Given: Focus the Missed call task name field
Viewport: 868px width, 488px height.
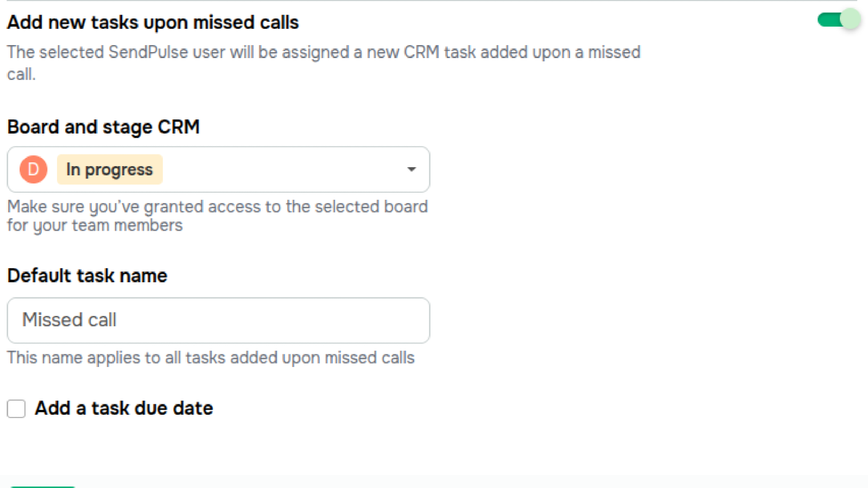Looking at the screenshot, I should click(x=218, y=320).
